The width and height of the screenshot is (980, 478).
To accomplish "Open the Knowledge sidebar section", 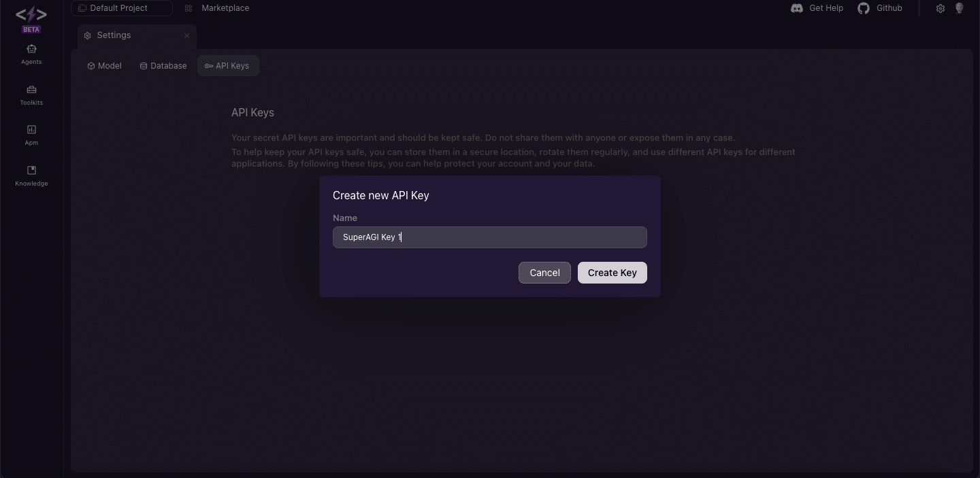I will tap(31, 175).
